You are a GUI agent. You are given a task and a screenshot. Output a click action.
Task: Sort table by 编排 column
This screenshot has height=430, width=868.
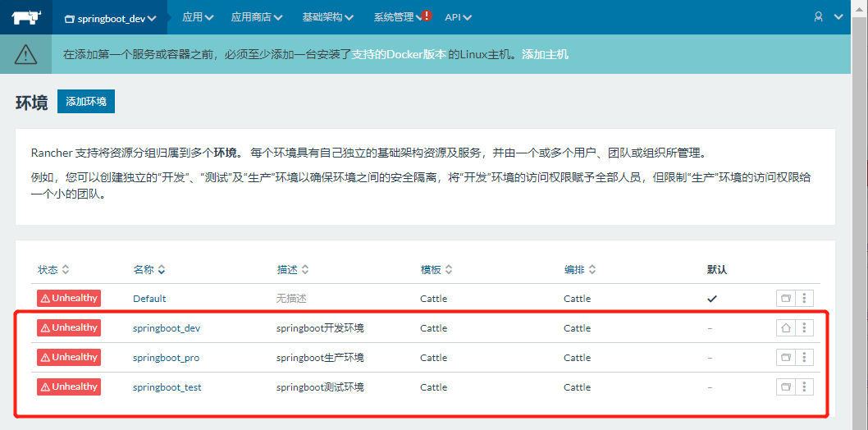click(580, 269)
